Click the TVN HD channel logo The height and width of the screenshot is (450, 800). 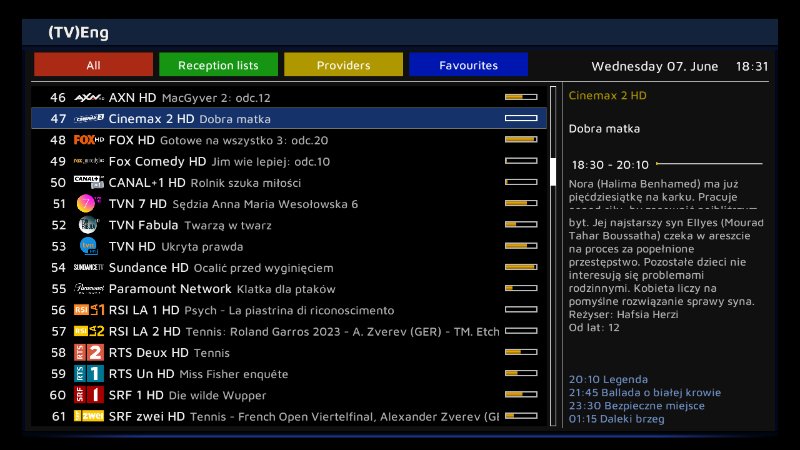(x=89, y=246)
